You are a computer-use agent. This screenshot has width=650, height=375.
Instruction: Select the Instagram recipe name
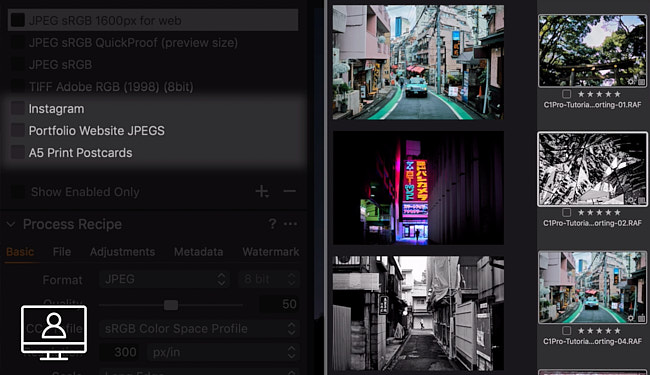[x=56, y=109]
